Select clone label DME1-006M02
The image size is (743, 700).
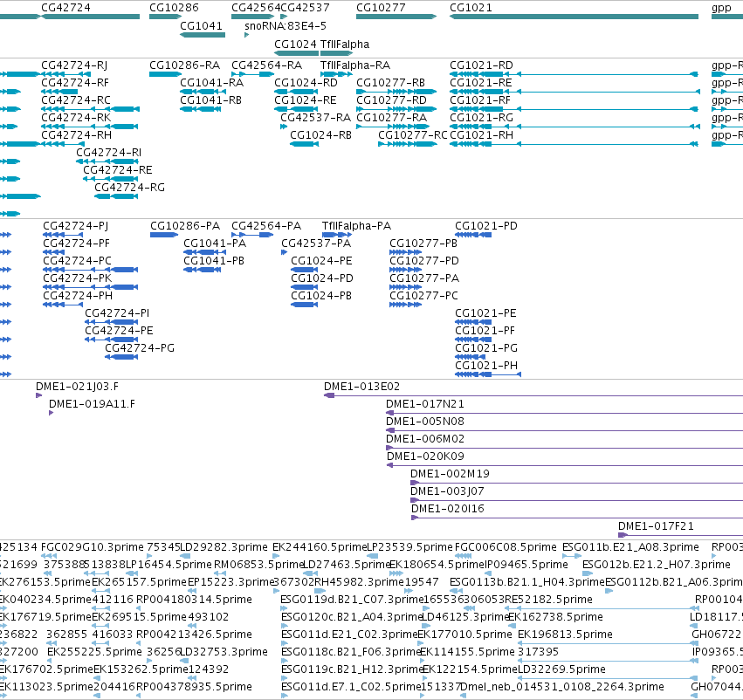pos(425,439)
